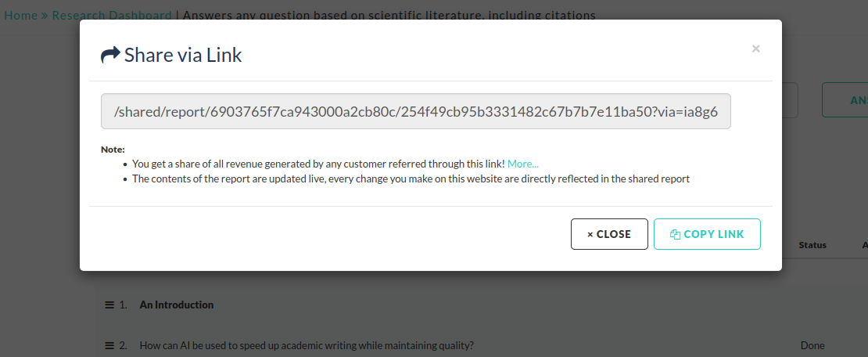Viewport: 868px width, 357px height.
Task: Click the Status column header
Action: pyautogui.click(x=812, y=245)
